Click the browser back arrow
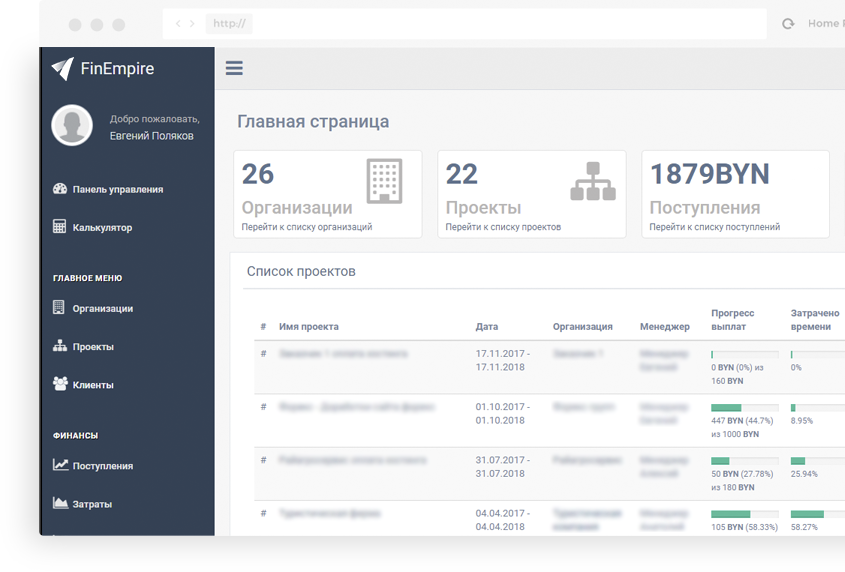Screen dimensions: 845x572 pyautogui.click(x=178, y=23)
